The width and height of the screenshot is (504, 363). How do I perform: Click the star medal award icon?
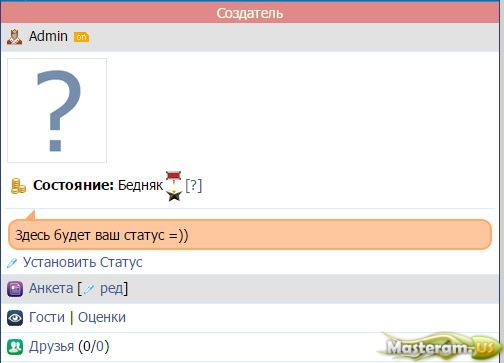coord(174,186)
